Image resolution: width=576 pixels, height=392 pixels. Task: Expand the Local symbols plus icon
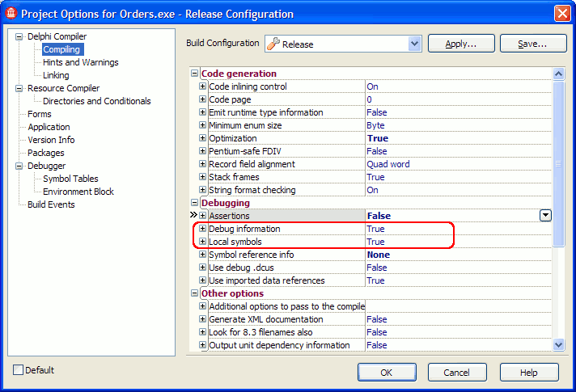click(x=203, y=242)
